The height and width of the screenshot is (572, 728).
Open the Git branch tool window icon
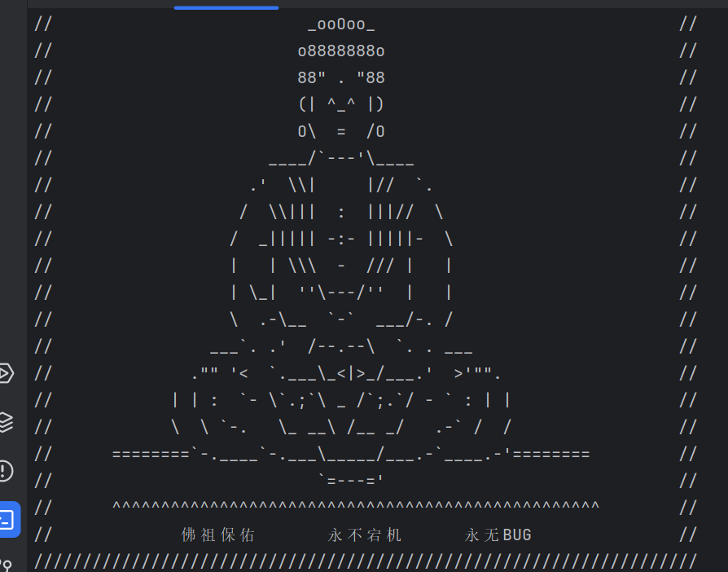point(6,565)
